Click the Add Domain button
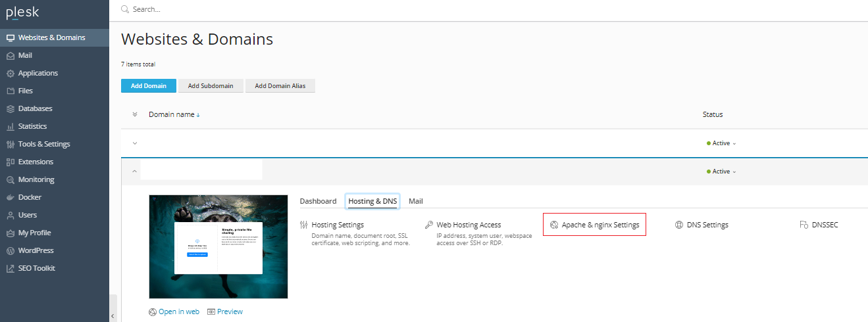868x322 pixels. coord(148,85)
